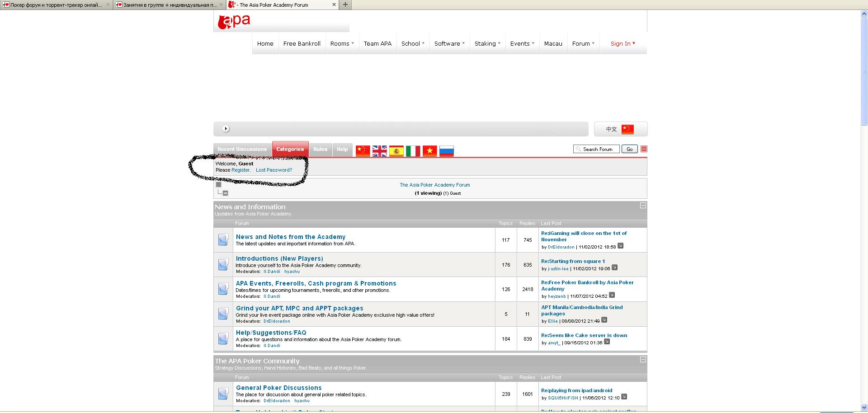Viewport: 868px width, 413px height.
Task: Click the 中文 language button
Action: (x=621, y=129)
